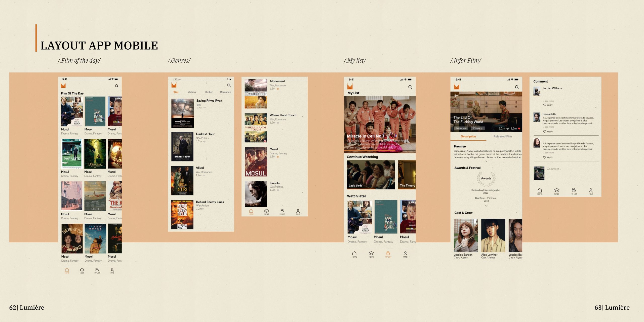The height and width of the screenshot is (322, 644).
Task: Tap the eye views icon on film banner
Action: pos(507,129)
